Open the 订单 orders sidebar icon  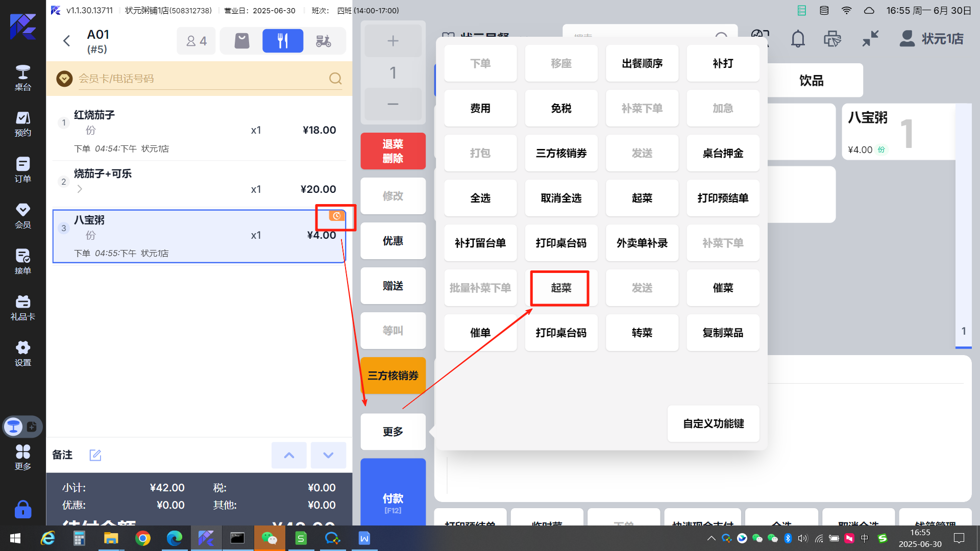point(22,170)
